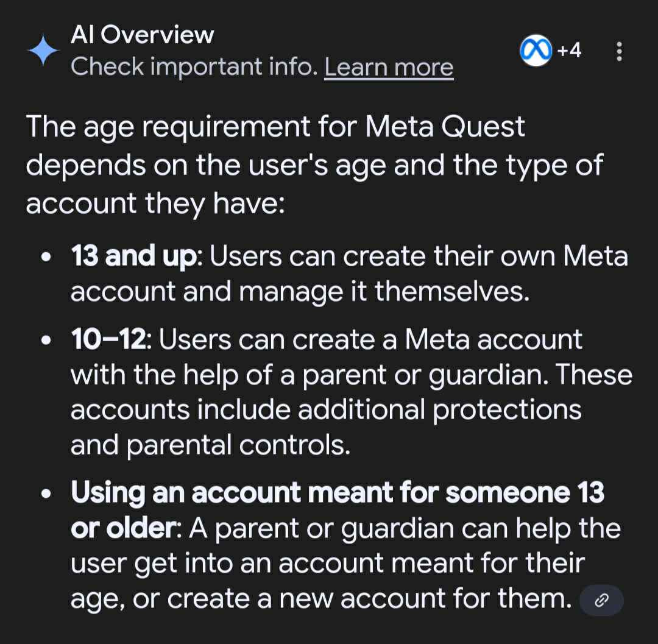
Task: Click the blue AI Overview sparkle icon
Action: tap(43, 51)
